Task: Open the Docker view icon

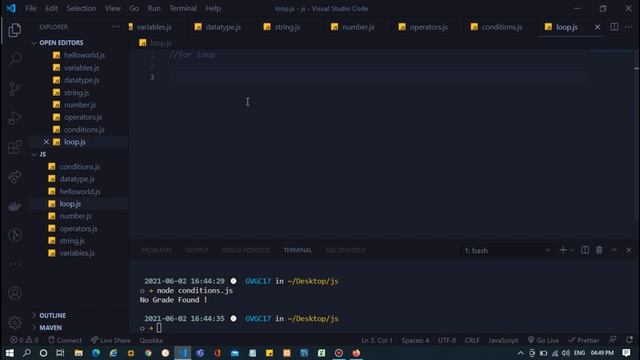Action: click(x=15, y=206)
